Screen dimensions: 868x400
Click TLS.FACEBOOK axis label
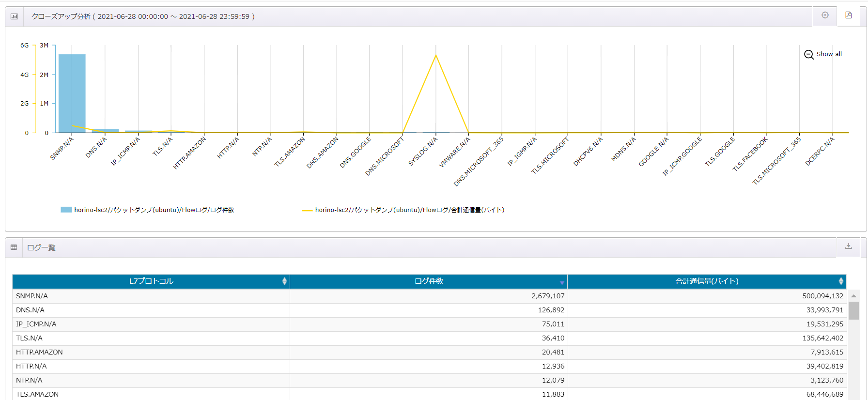pyautogui.click(x=750, y=154)
